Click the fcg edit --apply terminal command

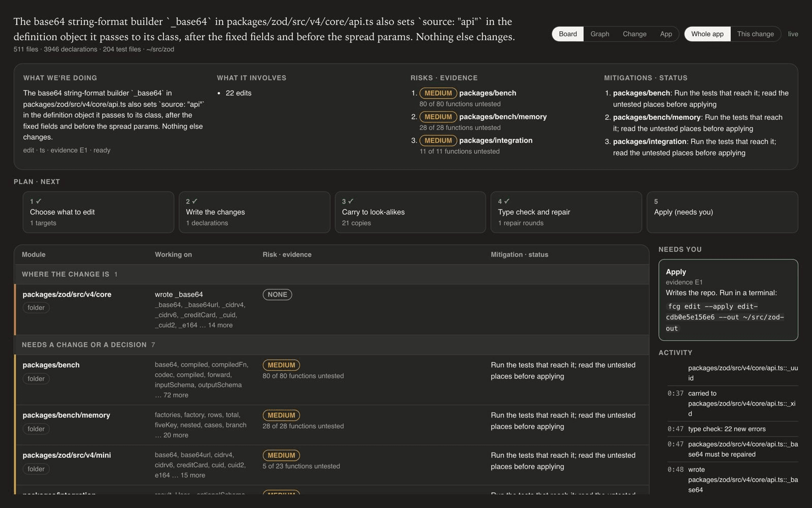(726, 317)
